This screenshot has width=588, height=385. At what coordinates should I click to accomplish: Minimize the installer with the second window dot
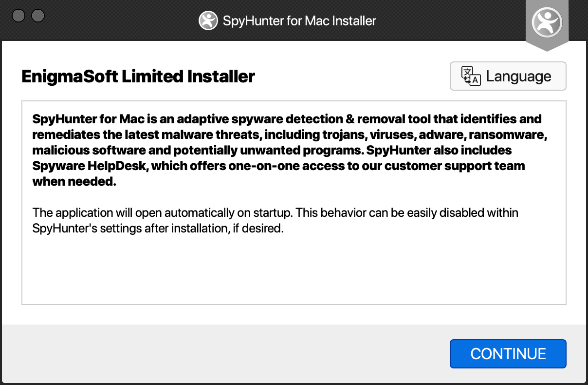point(37,16)
